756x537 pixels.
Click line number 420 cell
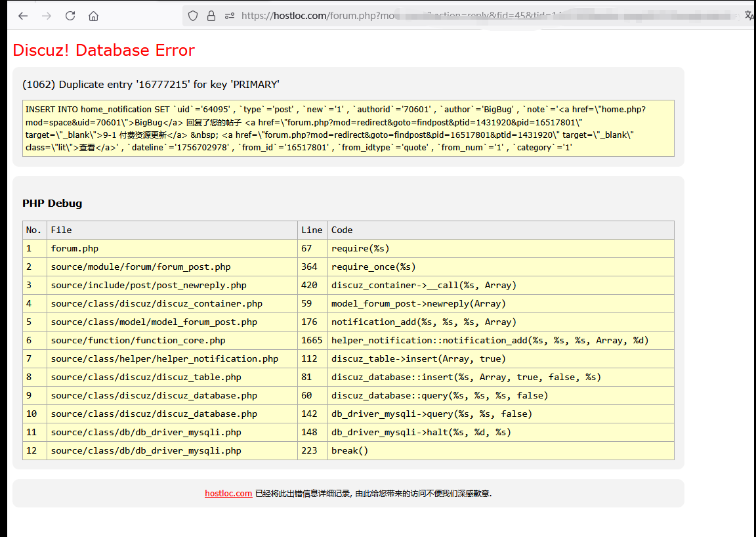[x=312, y=285]
